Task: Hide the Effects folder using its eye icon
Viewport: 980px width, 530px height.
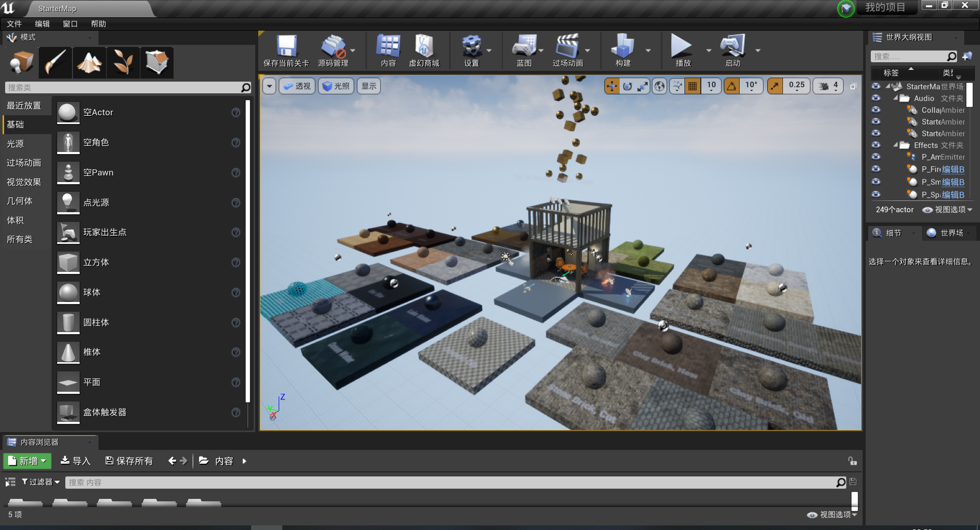Action: coord(875,145)
